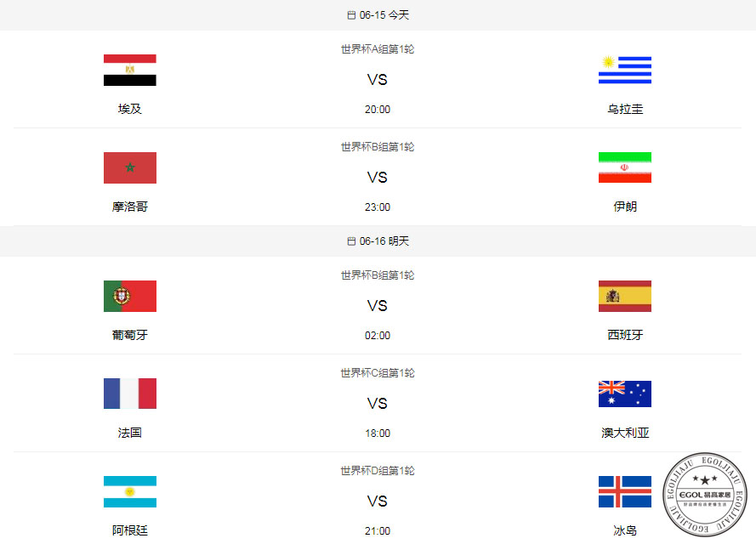Open the 世界杯A组第1轮 match link

(377, 49)
